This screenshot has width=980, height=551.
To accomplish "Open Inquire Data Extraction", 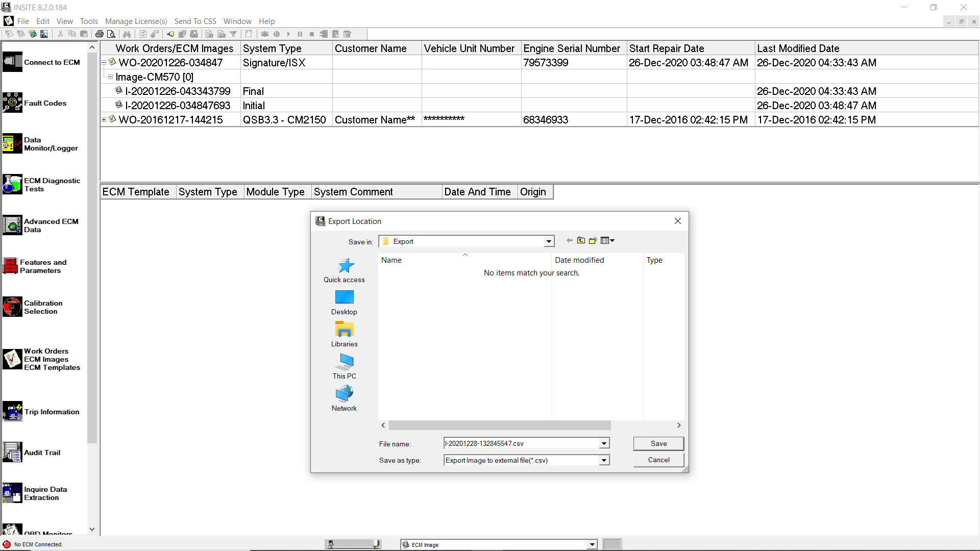I will point(45,493).
